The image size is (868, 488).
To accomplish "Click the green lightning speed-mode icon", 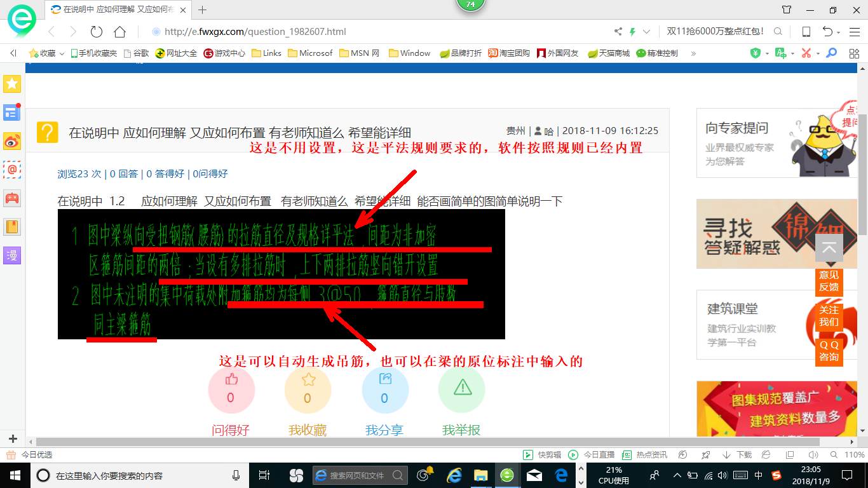I will [632, 32].
